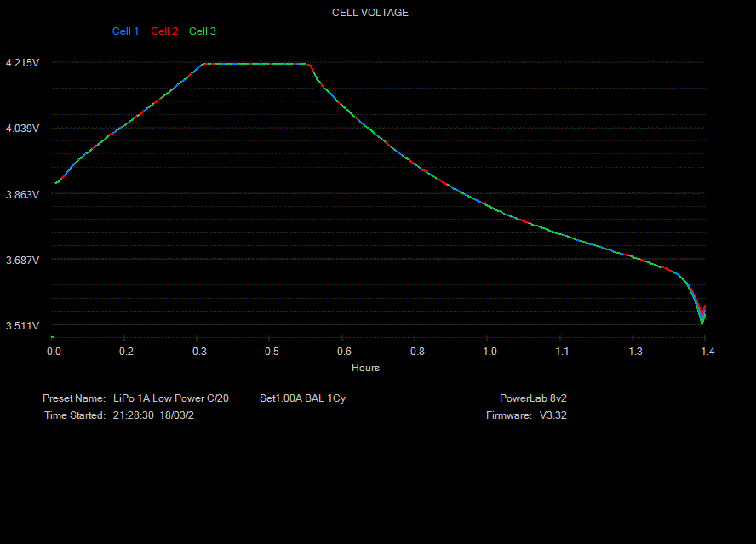
Task: Click the 4.215V y-axis label
Action: (x=22, y=63)
